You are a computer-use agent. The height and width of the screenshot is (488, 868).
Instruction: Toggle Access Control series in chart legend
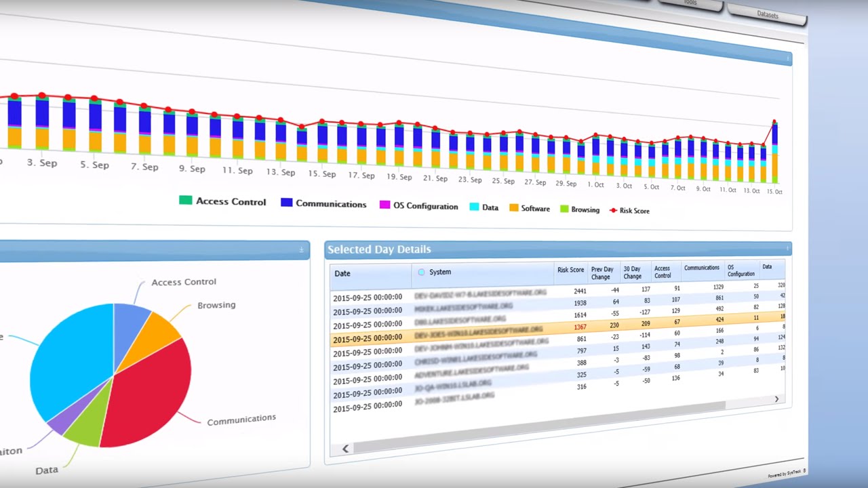[x=222, y=201]
